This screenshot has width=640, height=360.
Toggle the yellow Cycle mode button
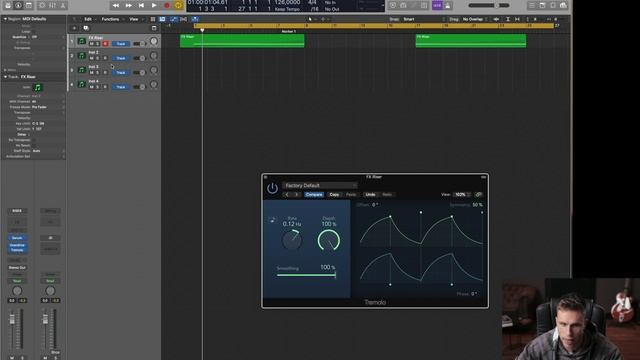click(178, 5)
